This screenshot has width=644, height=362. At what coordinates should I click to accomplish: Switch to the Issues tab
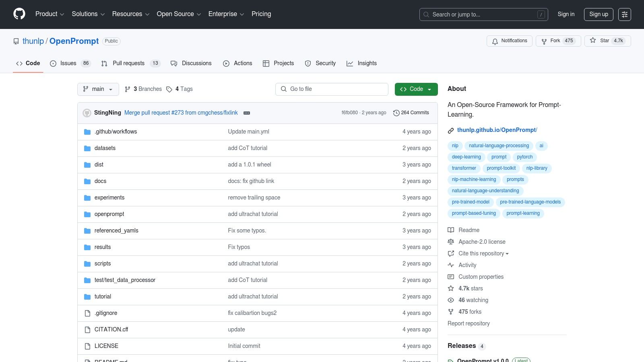tap(69, 64)
